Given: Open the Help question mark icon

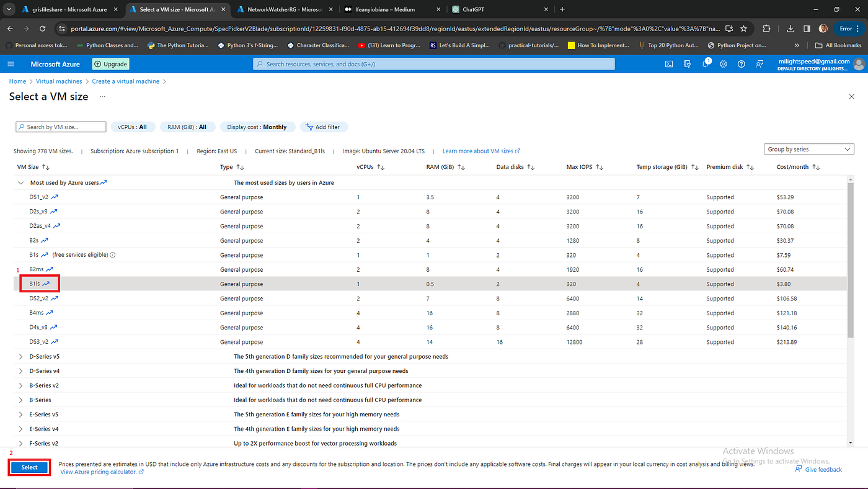Looking at the screenshot, I should click(741, 64).
